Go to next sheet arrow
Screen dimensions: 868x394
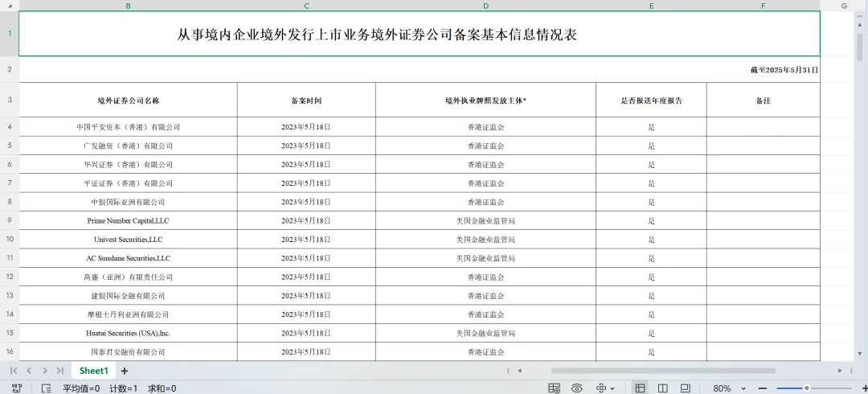[44, 371]
